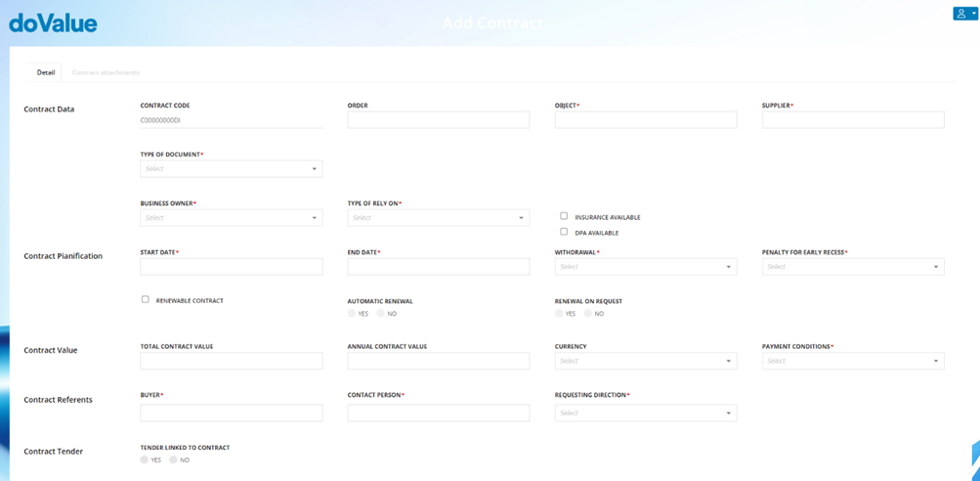
Task: Open the Type of Rely On dropdown
Action: coord(439,218)
